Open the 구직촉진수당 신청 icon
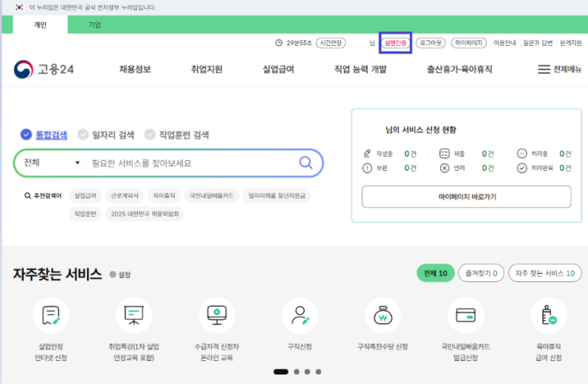This screenshot has width=588, height=384. pos(382,316)
